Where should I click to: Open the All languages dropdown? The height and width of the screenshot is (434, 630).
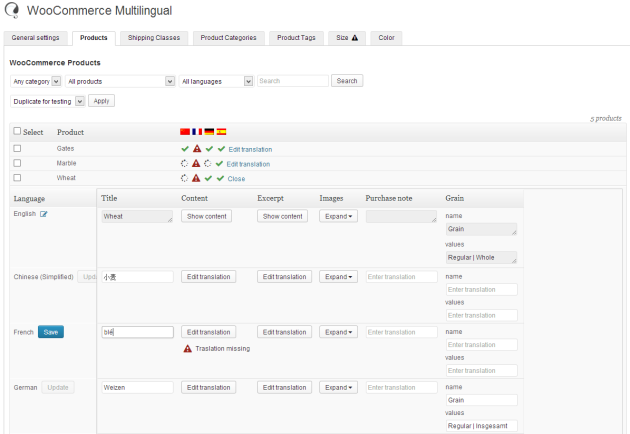216,81
